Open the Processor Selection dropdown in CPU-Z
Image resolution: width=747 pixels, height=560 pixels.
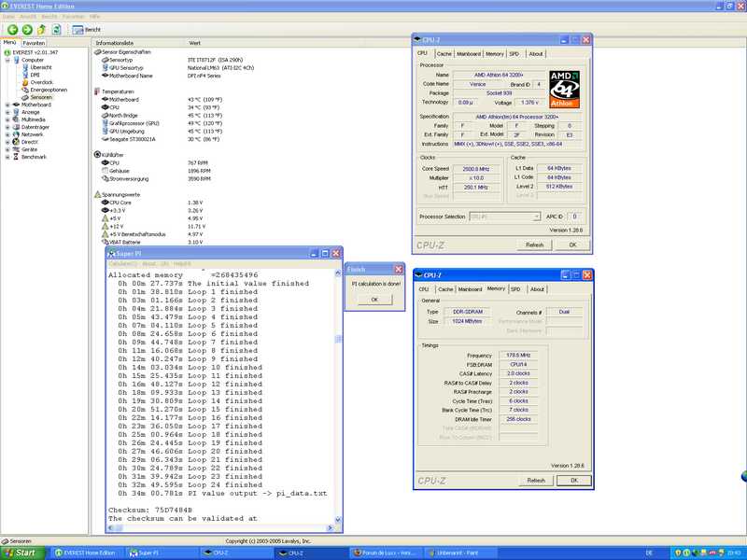[505, 217]
